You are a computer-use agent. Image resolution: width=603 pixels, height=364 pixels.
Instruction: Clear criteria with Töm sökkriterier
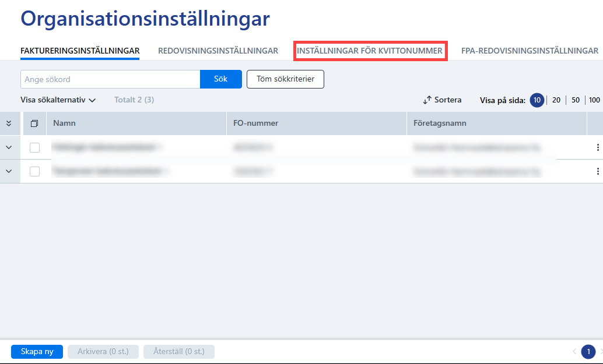click(x=285, y=79)
